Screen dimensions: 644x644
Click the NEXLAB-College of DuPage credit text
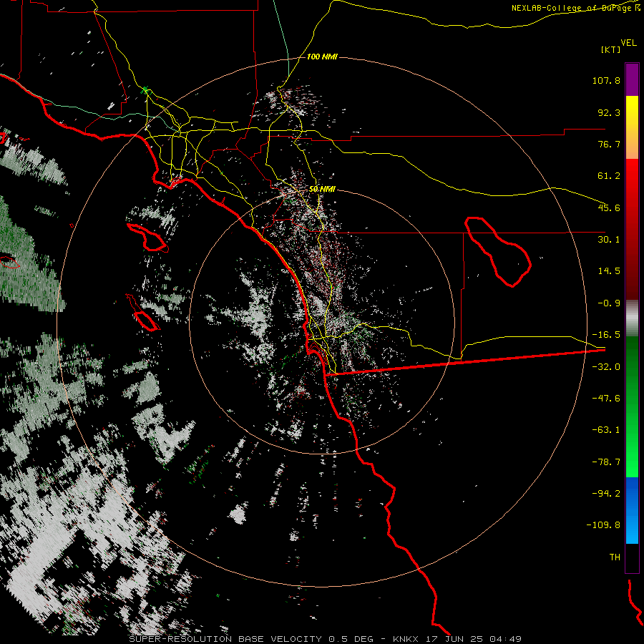coord(576,8)
